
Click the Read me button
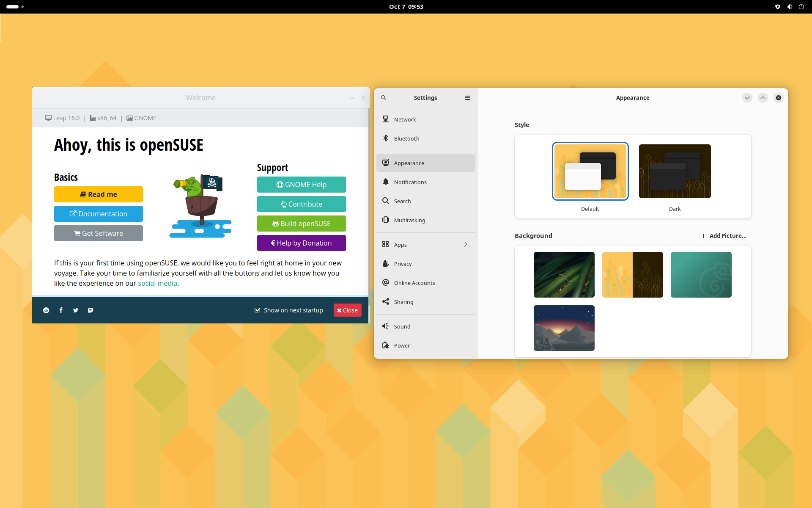tap(98, 194)
